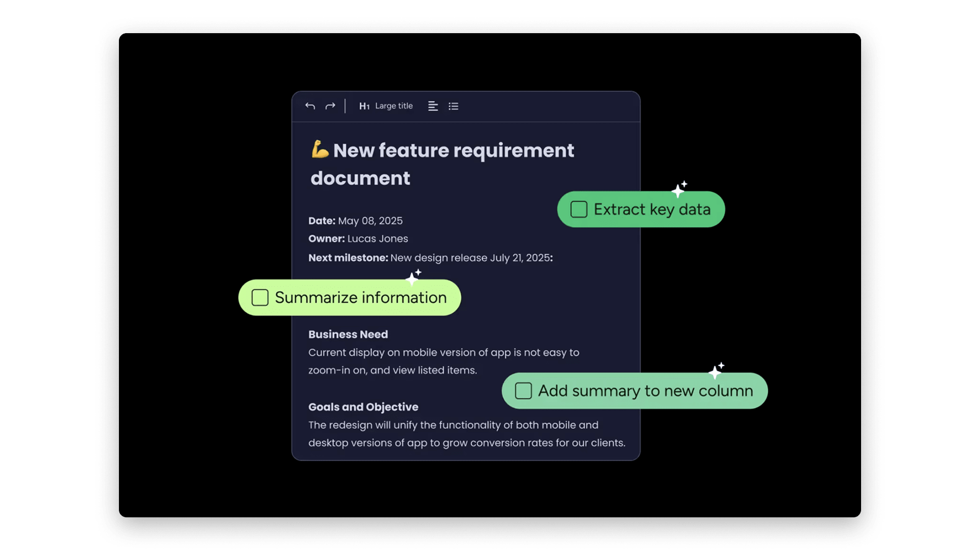Open the heading level picker via H1
Screen dimensions: 980x551
pyautogui.click(x=364, y=106)
